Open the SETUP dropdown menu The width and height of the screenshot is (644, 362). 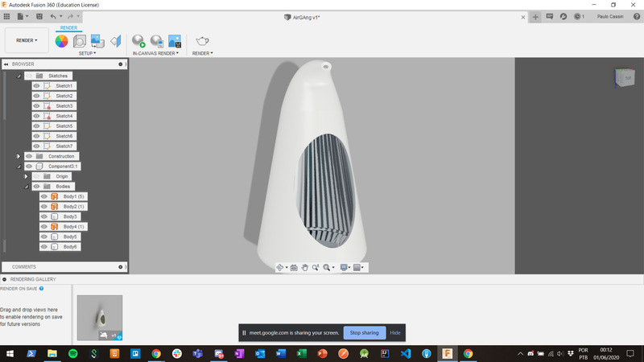pyautogui.click(x=87, y=54)
